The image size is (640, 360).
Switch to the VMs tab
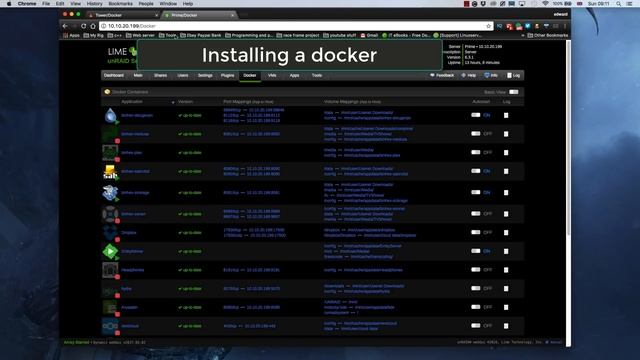click(x=272, y=76)
